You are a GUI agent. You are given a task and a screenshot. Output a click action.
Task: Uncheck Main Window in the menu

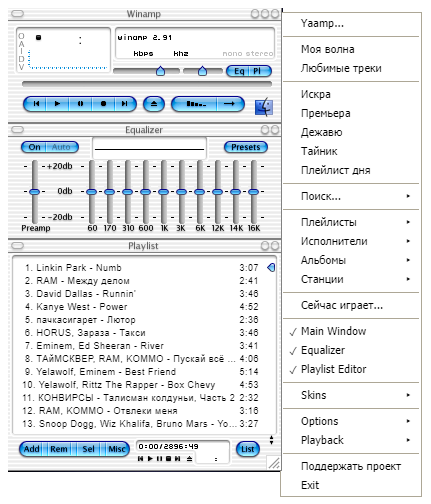[x=351, y=331]
